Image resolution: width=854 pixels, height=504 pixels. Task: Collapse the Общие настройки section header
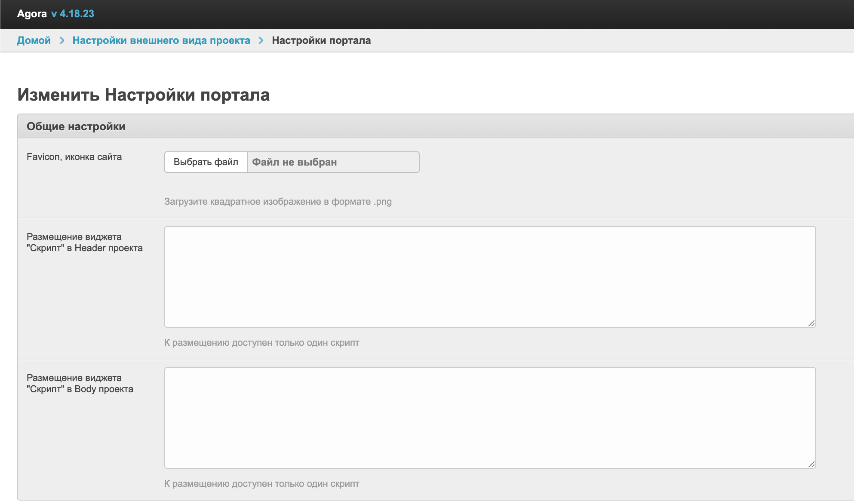click(76, 126)
